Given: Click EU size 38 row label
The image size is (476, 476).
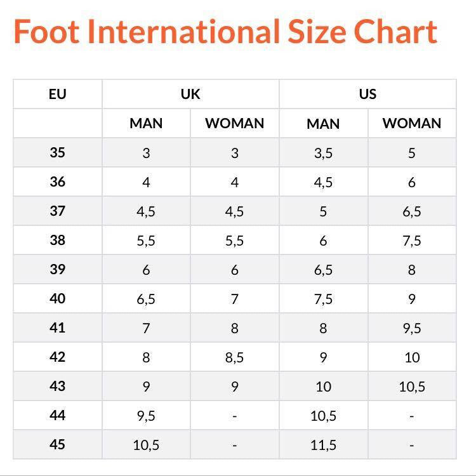Looking at the screenshot, I should coord(57,241).
